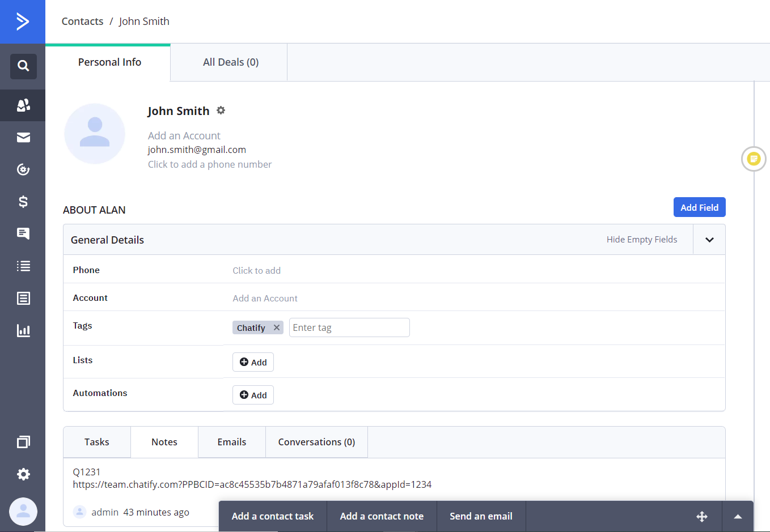Image resolution: width=770 pixels, height=532 pixels.
Task: Open the Contacts sidebar icon
Action: coord(23,105)
